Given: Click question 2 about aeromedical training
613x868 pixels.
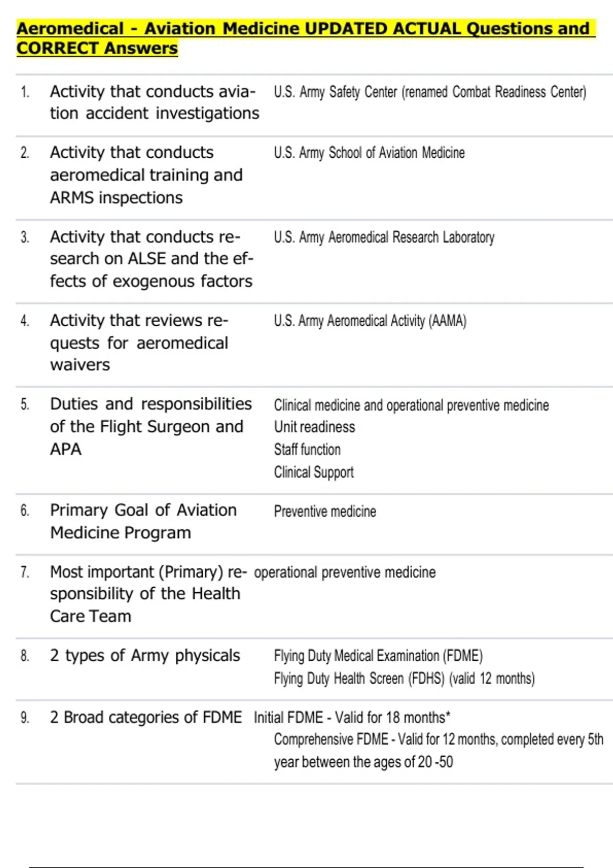Looking at the screenshot, I should 146,175.
